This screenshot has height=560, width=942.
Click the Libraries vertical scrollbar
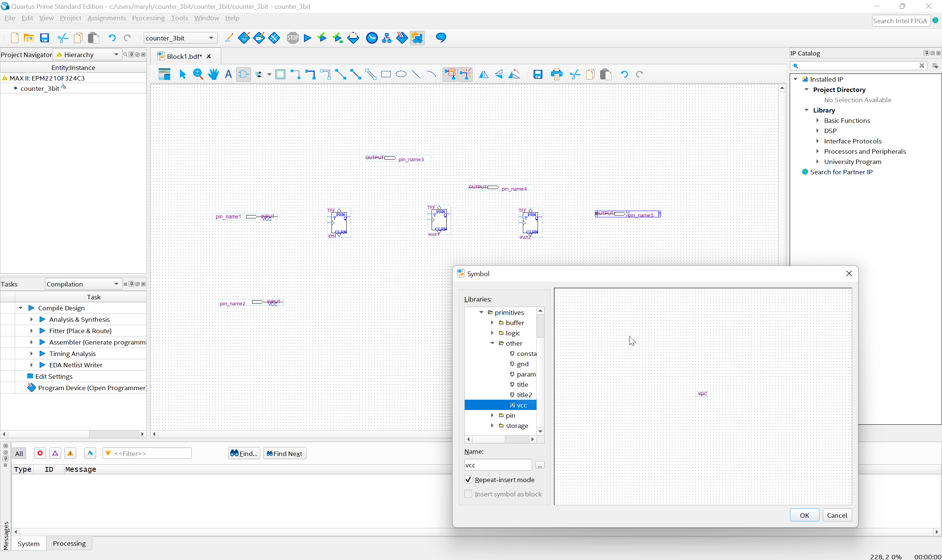(x=541, y=371)
